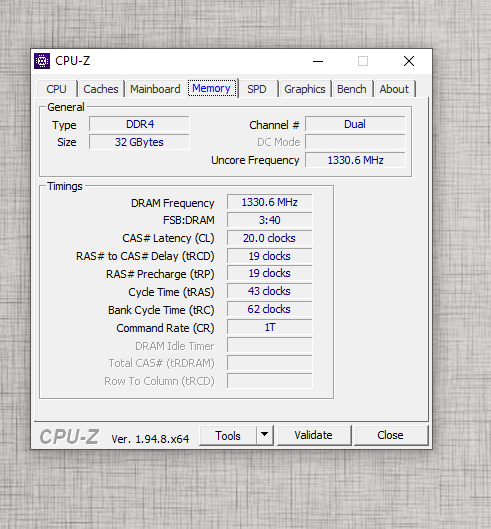Click the CAS# Latency (CL) label
This screenshot has width=491, height=529.
[168, 238]
